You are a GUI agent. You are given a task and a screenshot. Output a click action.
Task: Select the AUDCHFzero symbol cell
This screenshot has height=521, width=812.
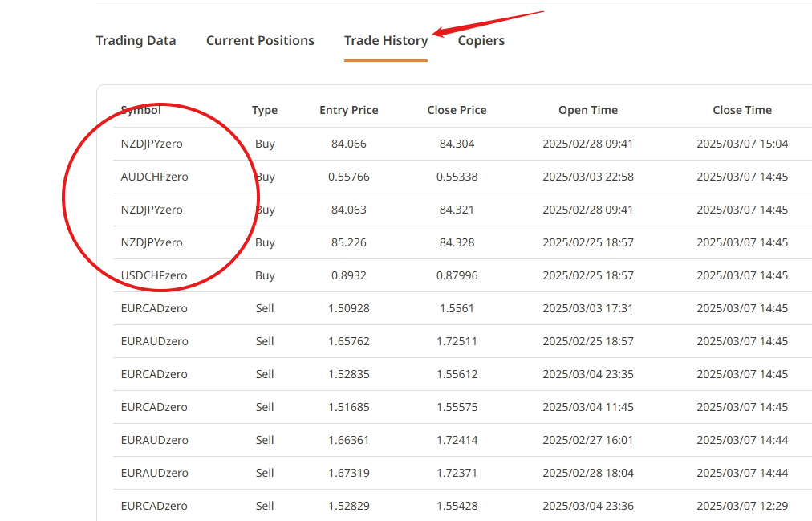(155, 177)
